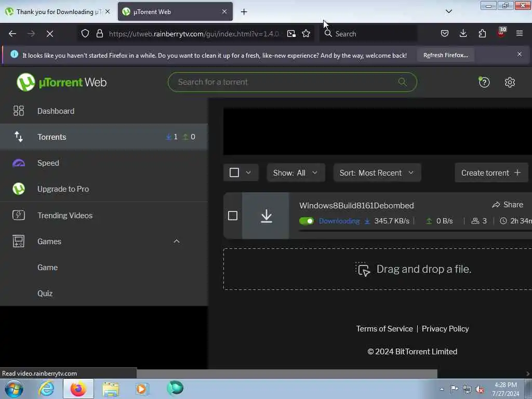The width and height of the screenshot is (532, 399).
Task: Click the Firefox back arrow
Action: [x=12, y=34]
